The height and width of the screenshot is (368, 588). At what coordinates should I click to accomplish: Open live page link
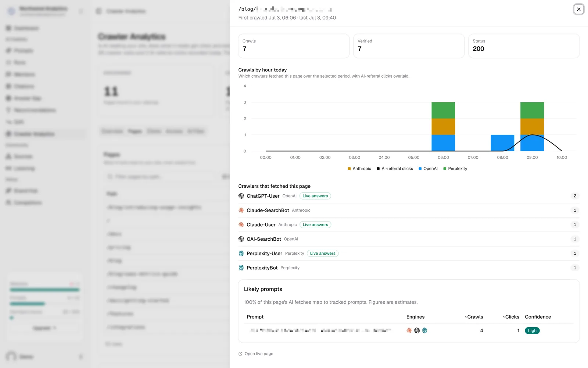click(x=256, y=354)
